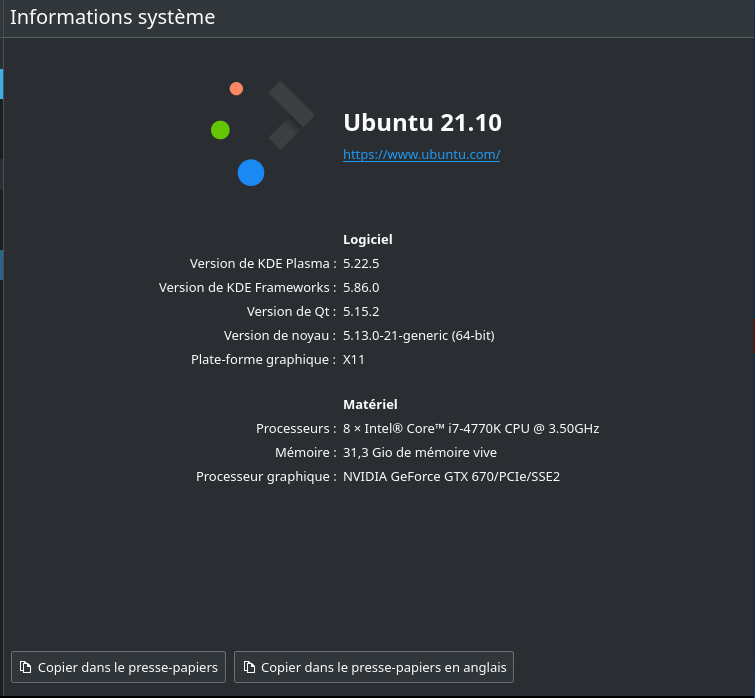Click the NVIDIA GeForce GTX 670 text

pos(451,476)
